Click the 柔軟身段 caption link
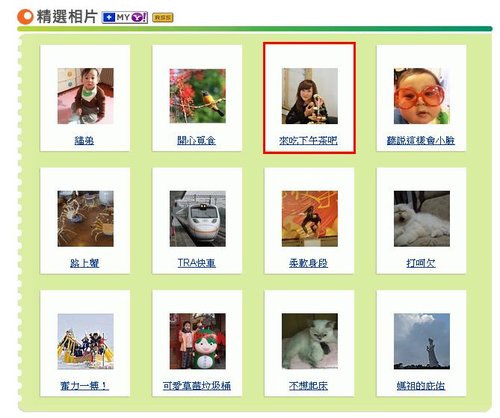The width and height of the screenshot is (500, 418). tap(308, 263)
